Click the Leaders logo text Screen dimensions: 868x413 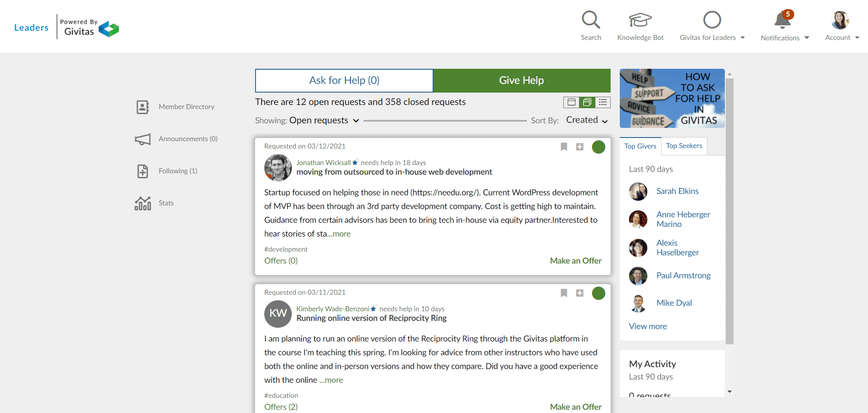pyautogui.click(x=31, y=28)
